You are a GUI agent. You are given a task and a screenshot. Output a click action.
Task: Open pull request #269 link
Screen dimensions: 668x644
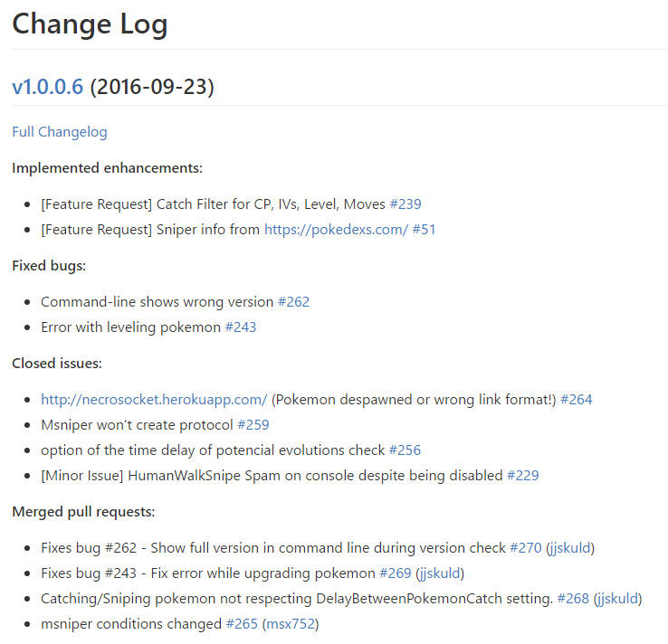point(396,573)
